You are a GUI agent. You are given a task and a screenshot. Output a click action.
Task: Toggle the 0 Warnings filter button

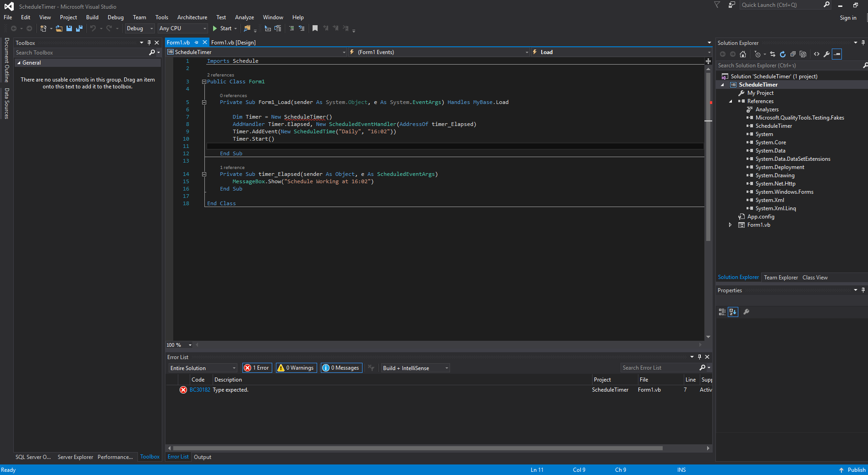pyautogui.click(x=296, y=368)
